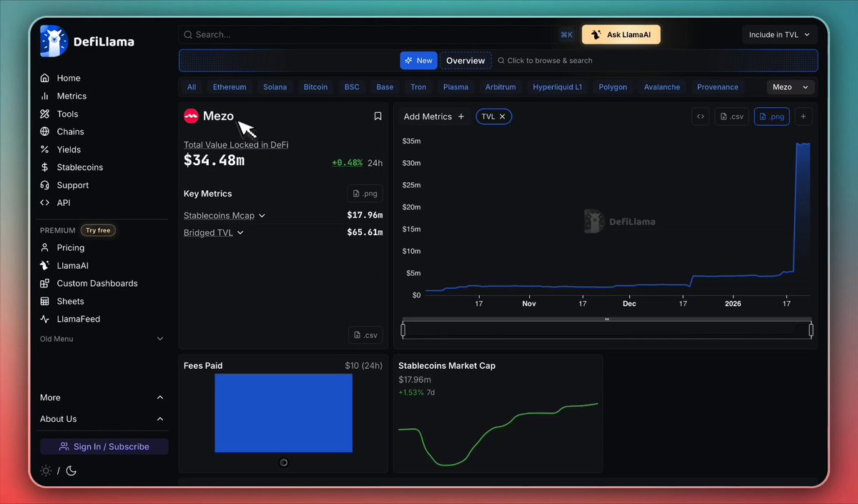Download Key Metrics .csv file
Image resolution: width=858 pixels, height=504 pixels.
[365, 335]
